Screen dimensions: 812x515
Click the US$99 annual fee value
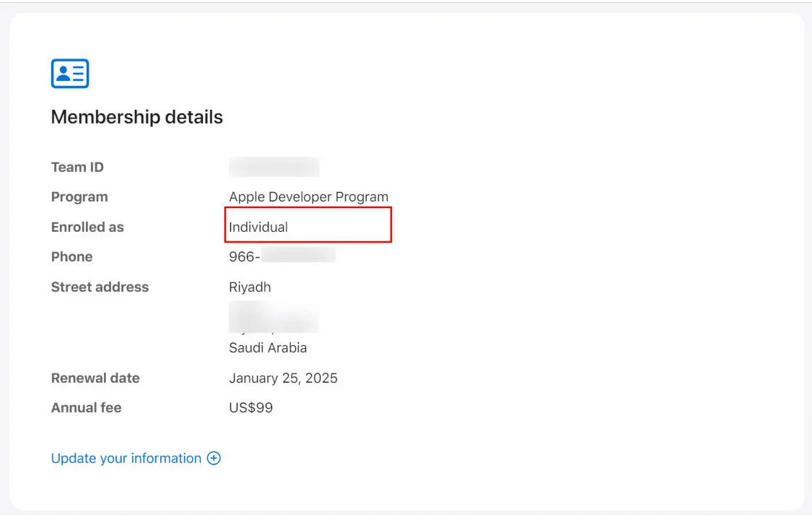click(x=250, y=408)
